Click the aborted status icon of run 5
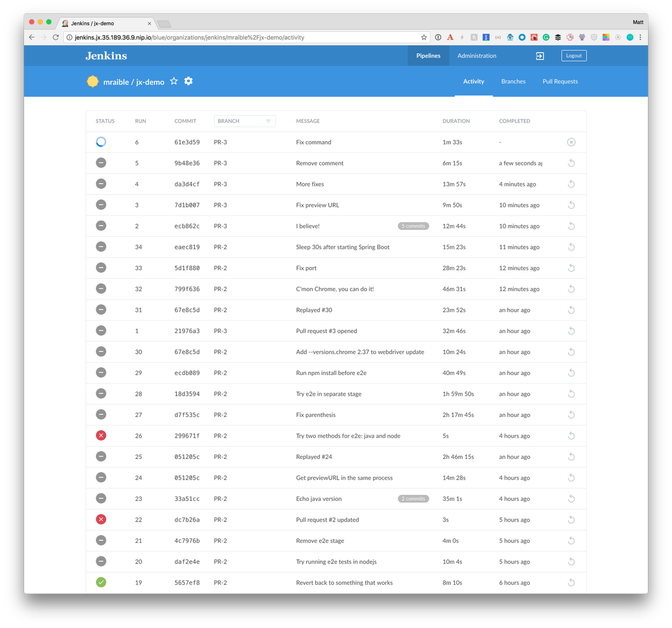 click(101, 163)
